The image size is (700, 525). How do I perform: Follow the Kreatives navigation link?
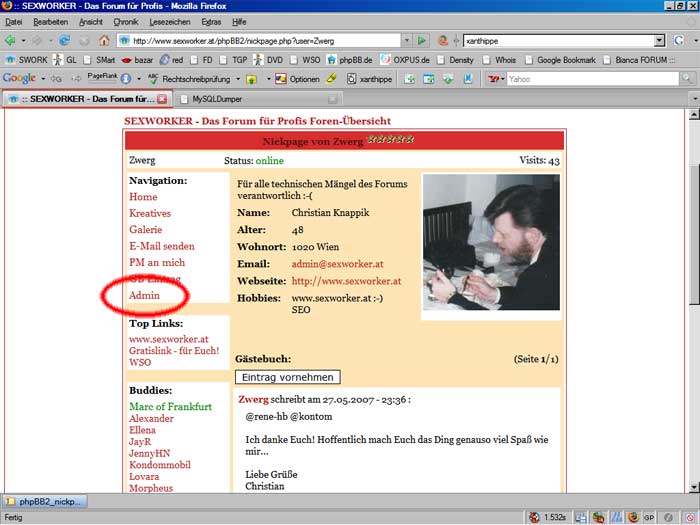click(x=150, y=213)
